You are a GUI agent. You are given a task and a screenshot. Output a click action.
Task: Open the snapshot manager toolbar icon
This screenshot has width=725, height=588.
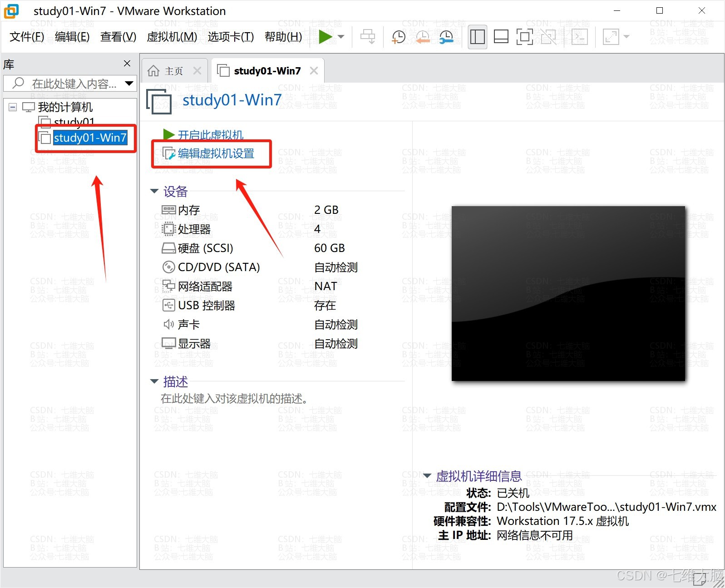point(447,37)
